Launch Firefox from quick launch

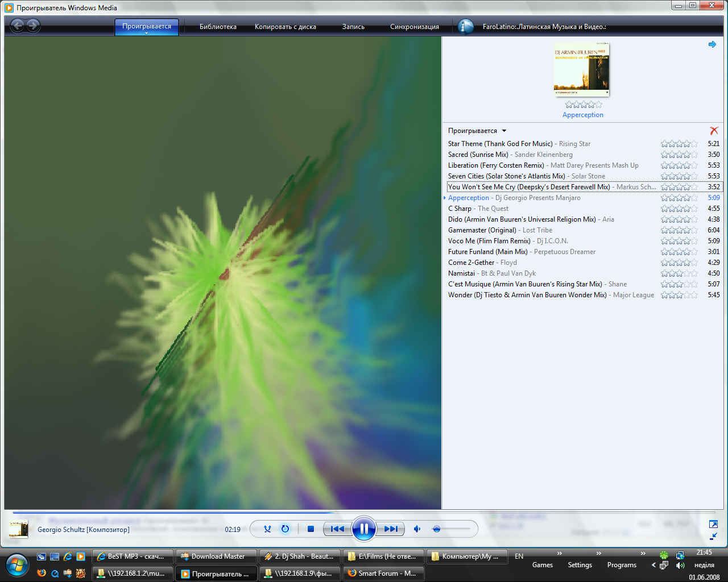tap(42, 573)
